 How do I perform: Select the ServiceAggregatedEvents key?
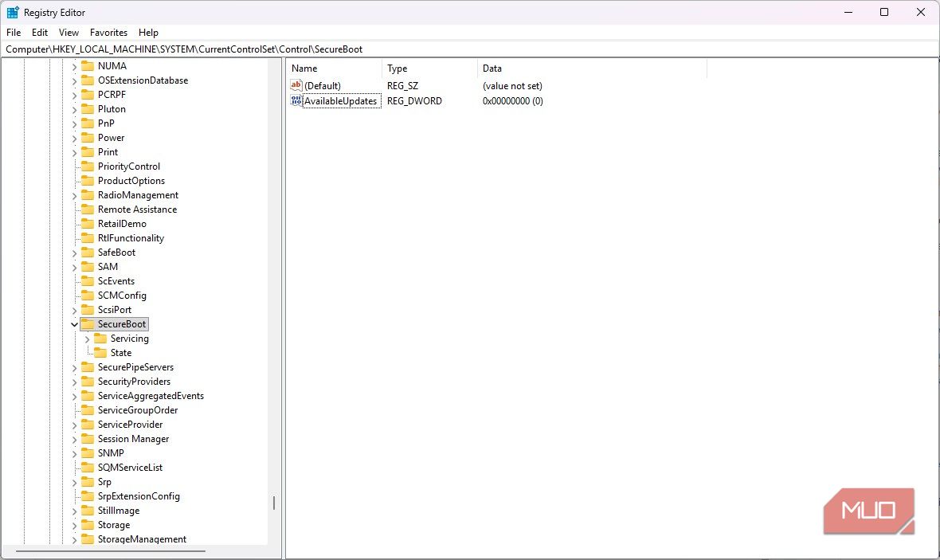(x=151, y=396)
